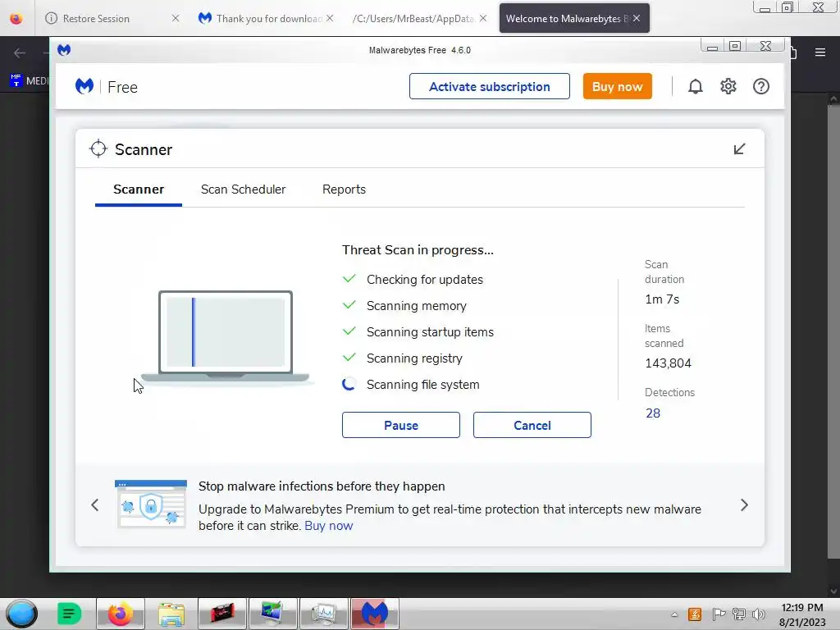Show hidden tray icons arrow

point(674,614)
